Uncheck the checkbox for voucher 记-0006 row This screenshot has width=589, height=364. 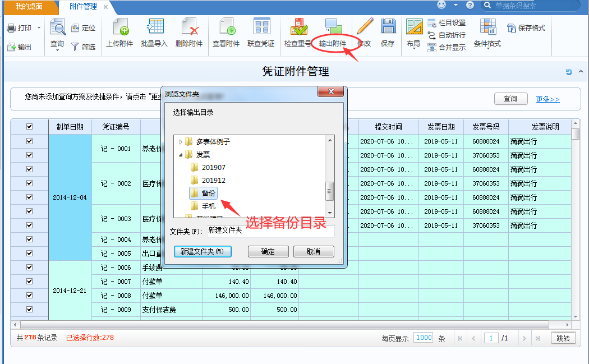pyautogui.click(x=29, y=267)
